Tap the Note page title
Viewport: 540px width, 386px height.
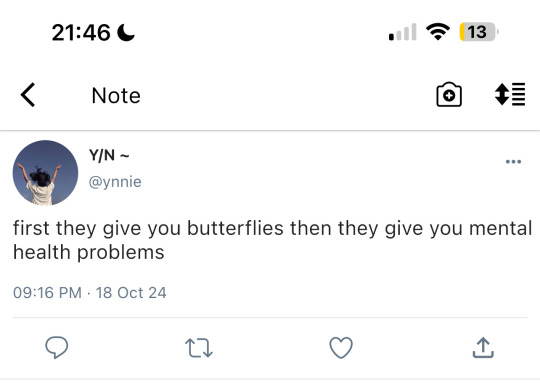click(116, 95)
